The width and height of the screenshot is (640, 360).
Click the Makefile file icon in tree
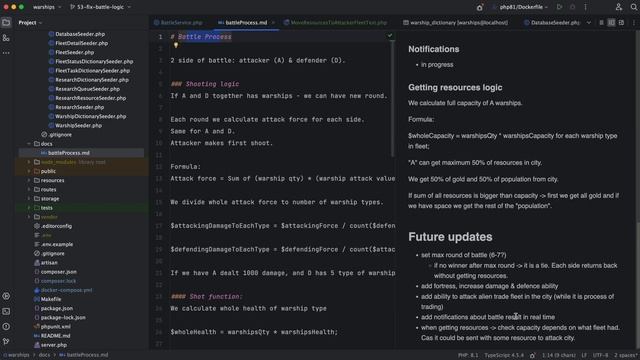click(x=37, y=299)
